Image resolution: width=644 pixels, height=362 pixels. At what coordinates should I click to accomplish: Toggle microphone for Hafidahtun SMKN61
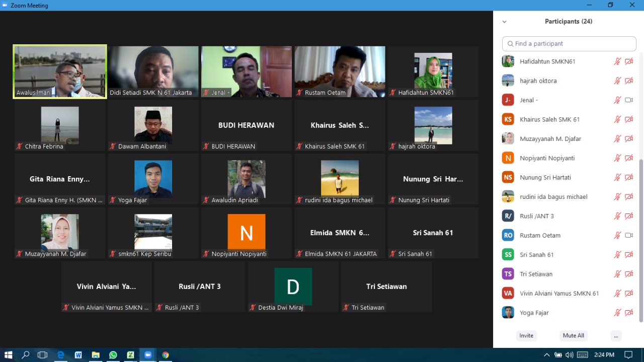pyautogui.click(x=617, y=61)
